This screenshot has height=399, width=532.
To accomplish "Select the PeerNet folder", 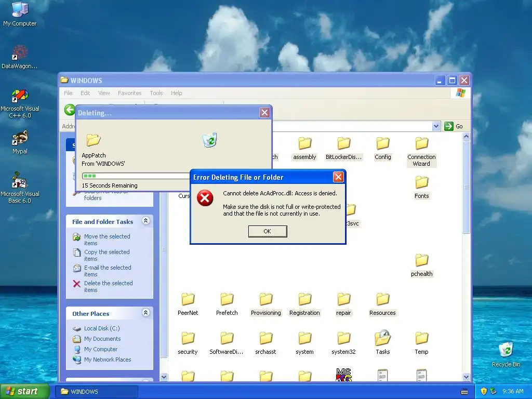I will click(188, 304).
